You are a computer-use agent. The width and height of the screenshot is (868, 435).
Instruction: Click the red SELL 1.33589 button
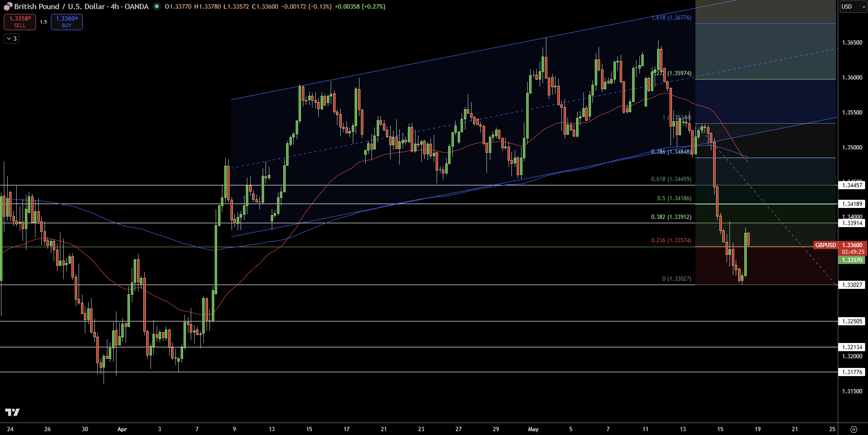pyautogui.click(x=20, y=22)
